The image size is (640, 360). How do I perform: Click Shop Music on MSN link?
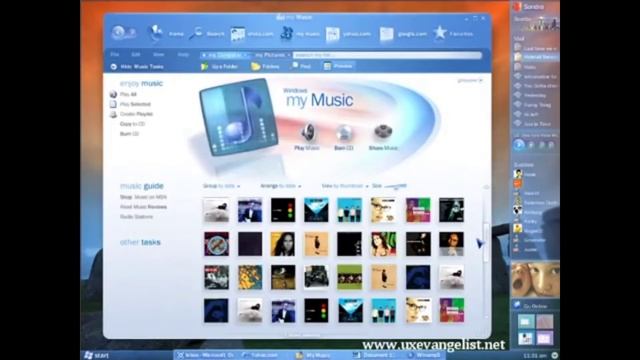coord(143,197)
